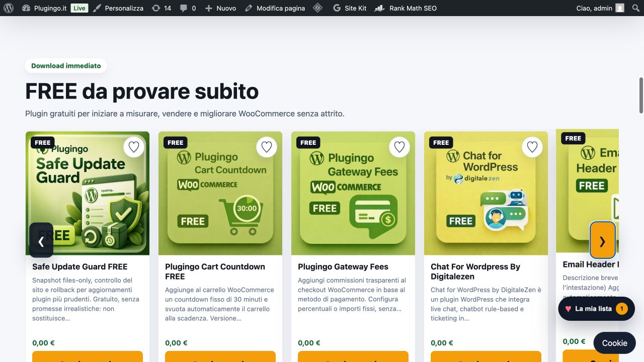Click the heart icon in La mia lista
The width and height of the screenshot is (644, 362).
[568, 309]
